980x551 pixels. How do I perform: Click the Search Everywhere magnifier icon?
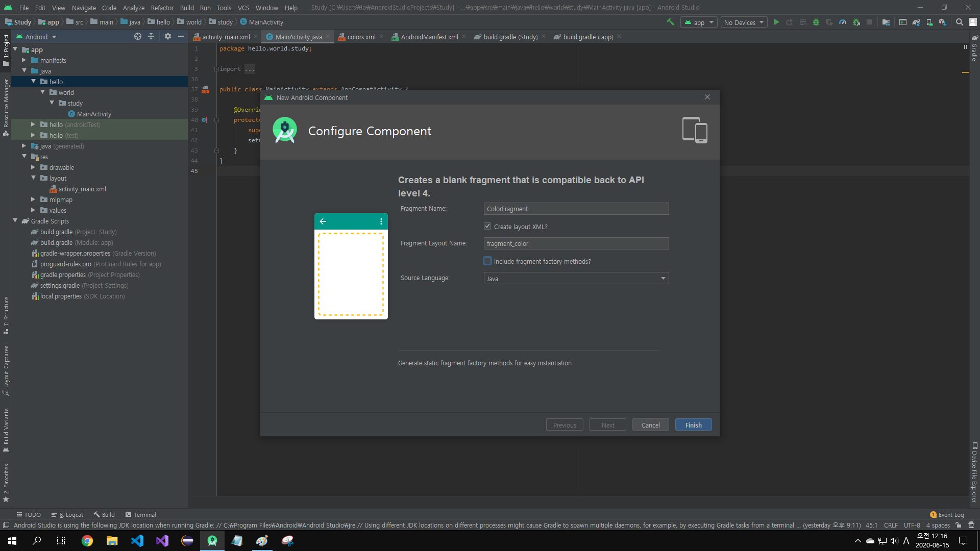click(x=959, y=22)
